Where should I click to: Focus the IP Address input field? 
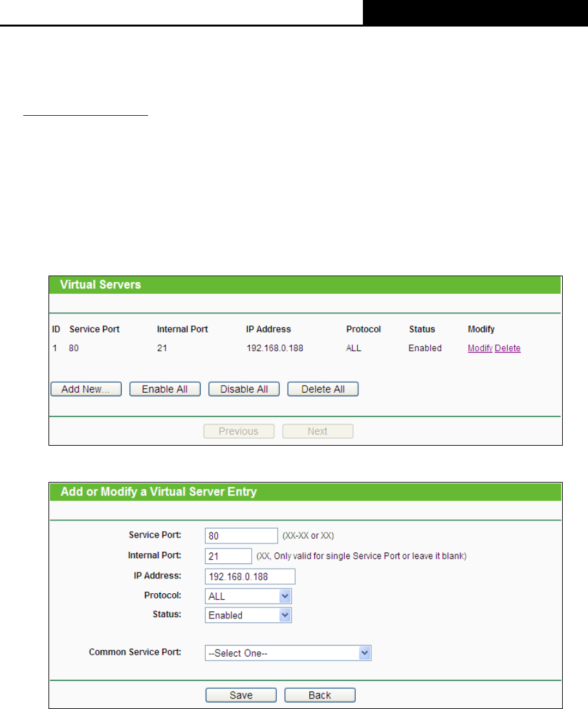tap(250, 576)
